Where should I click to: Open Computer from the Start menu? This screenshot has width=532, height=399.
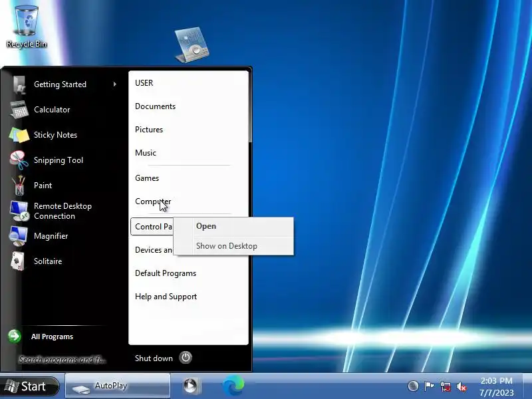coord(153,201)
